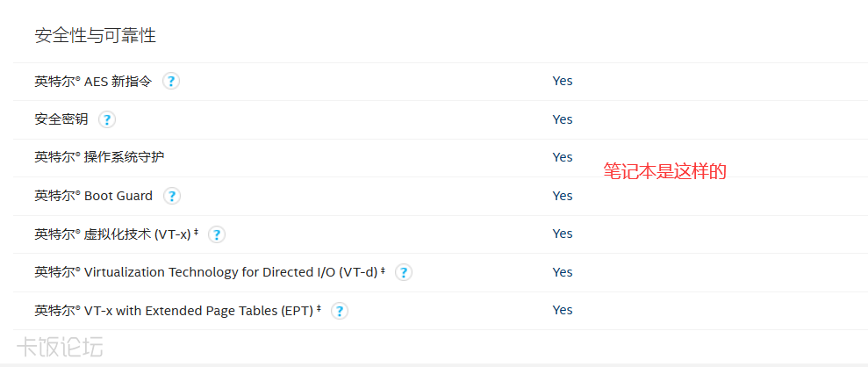Viewport: 868px width, 367px height.
Task: Click the Yes value in 安全密钥 row
Action: (x=563, y=119)
